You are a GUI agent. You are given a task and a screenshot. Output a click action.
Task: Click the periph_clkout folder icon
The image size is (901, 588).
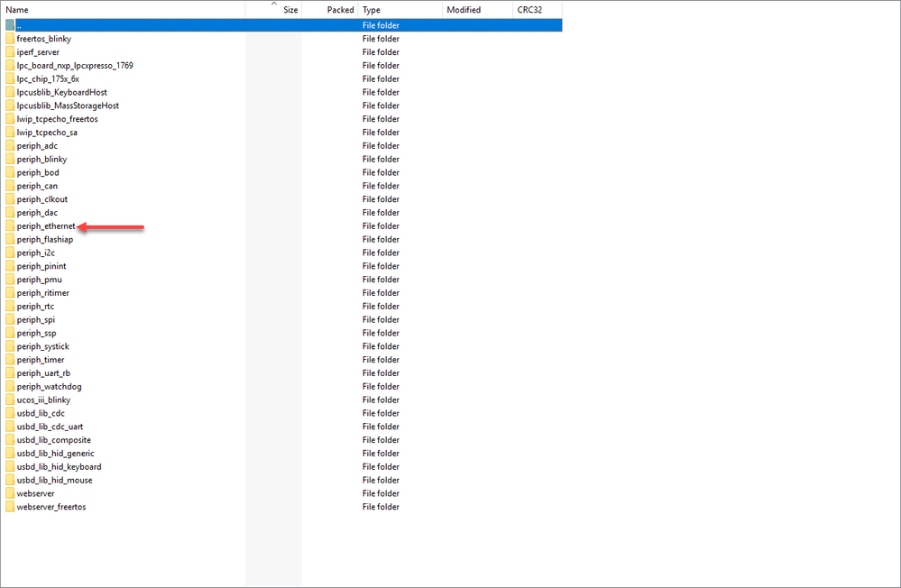pyautogui.click(x=10, y=199)
